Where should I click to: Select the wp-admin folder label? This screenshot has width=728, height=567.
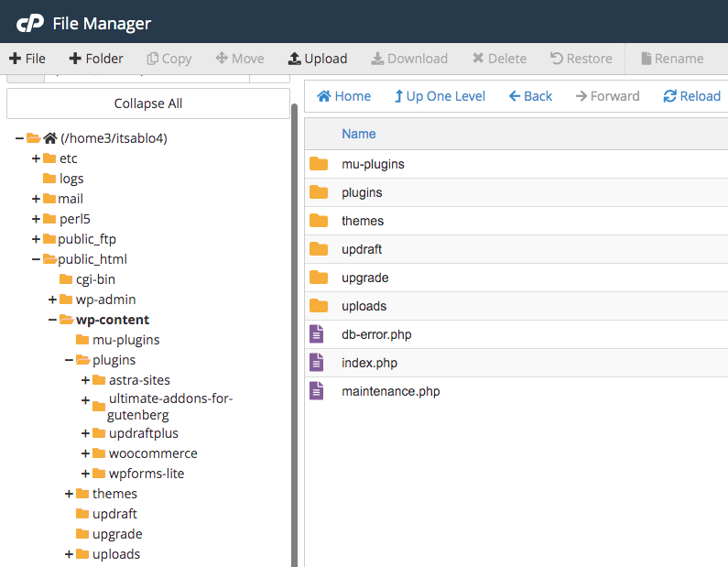pos(106,300)
